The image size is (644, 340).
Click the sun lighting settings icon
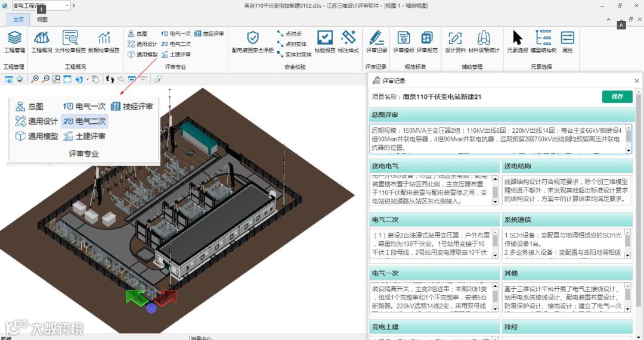(x=19, y=79)
